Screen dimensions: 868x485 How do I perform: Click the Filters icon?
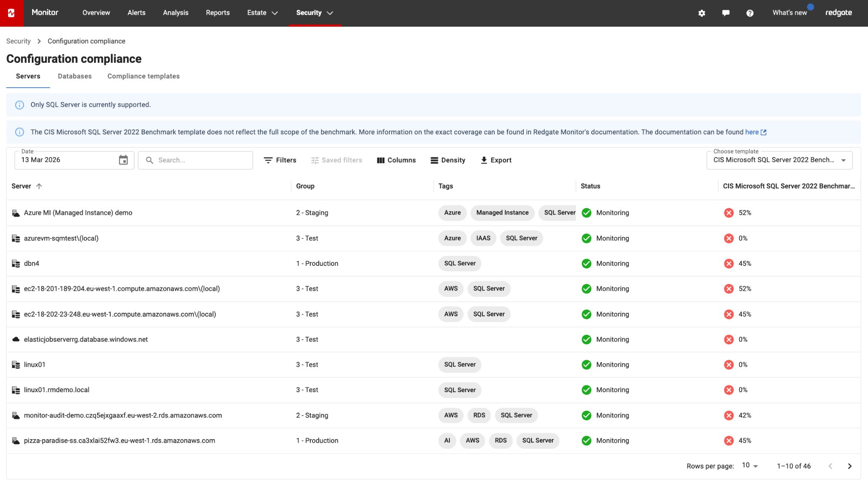click(x=268, y=160)
